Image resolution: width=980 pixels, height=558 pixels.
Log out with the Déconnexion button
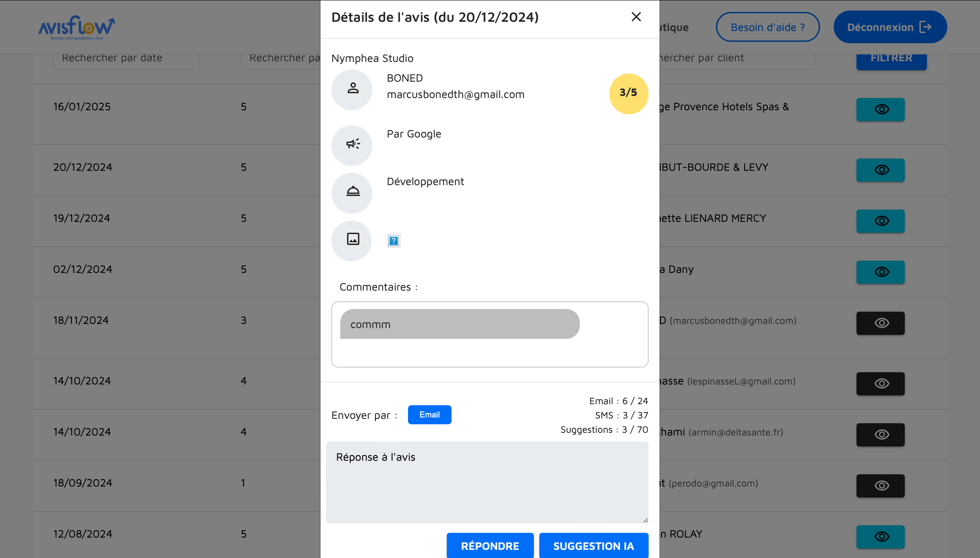[x=889, y=27]
